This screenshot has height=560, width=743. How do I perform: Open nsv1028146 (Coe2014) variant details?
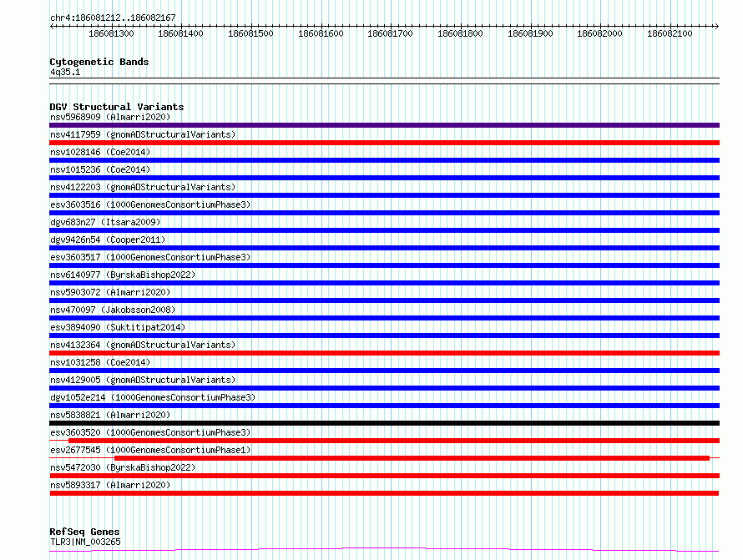pyautogui.click(x=100, y=152)
